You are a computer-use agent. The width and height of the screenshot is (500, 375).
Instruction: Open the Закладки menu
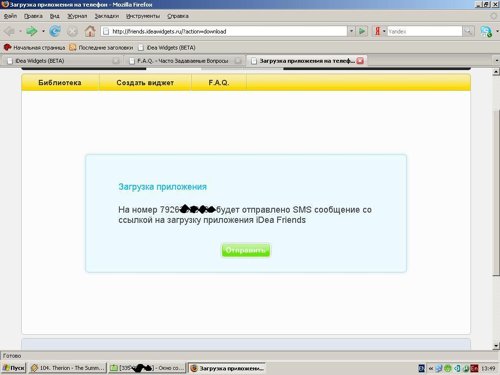coord(107,16)
